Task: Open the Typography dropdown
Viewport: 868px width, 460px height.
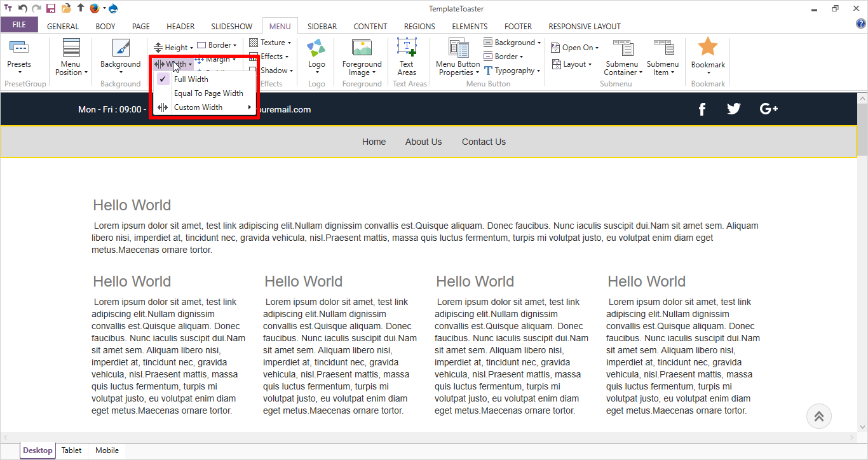Action: (x=513, y=71)
